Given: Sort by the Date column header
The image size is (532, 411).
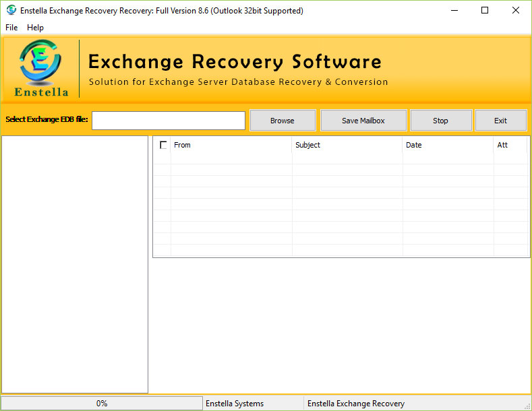Looking at the screenshot, I should (448, 145).
